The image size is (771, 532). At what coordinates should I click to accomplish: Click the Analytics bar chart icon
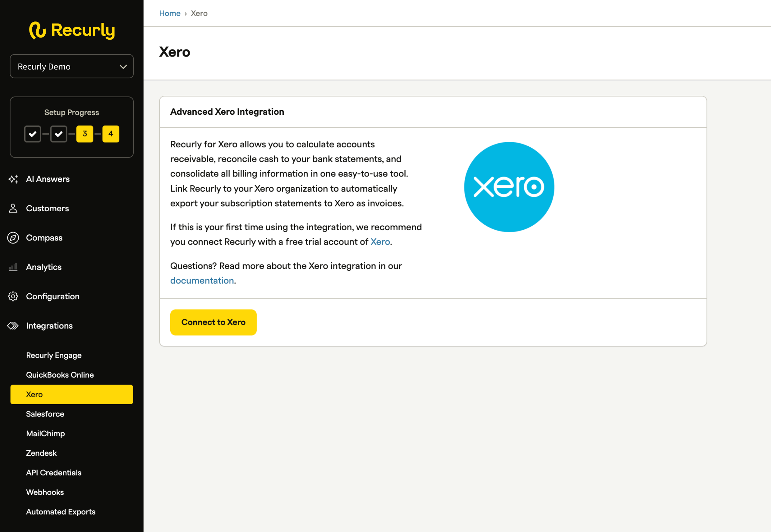(13, 267)
